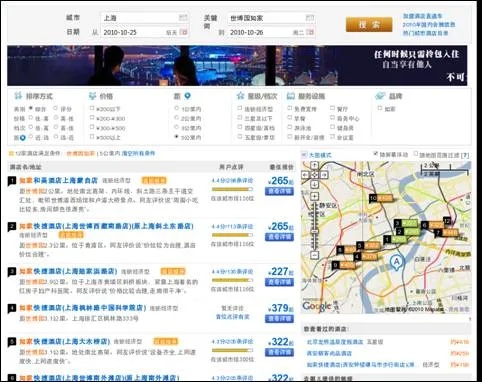
Task: Enable filter-by-map-range checkbox
Action: [x=416, y=154]
